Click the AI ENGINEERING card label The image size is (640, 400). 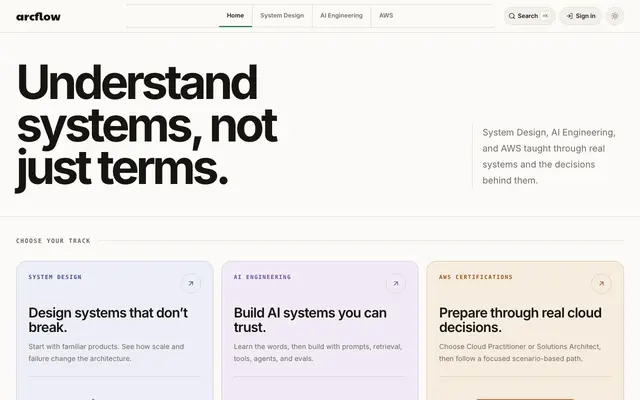(x=262, y=277)
